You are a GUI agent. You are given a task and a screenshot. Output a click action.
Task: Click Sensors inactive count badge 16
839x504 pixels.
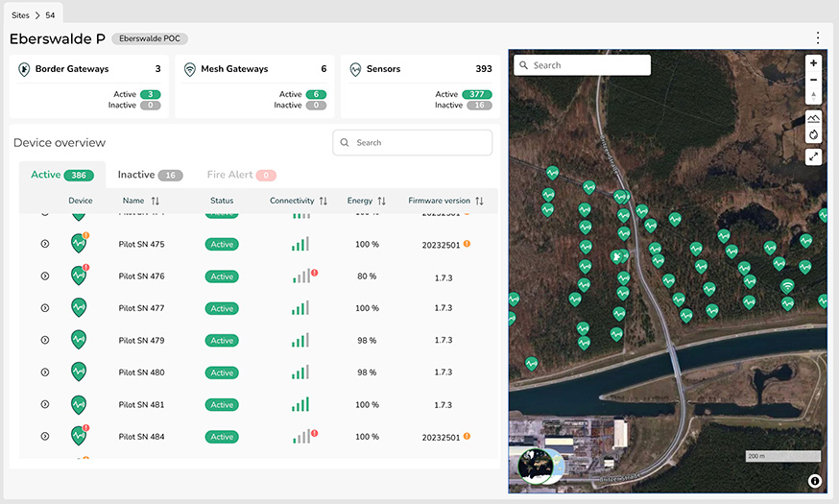479,106
